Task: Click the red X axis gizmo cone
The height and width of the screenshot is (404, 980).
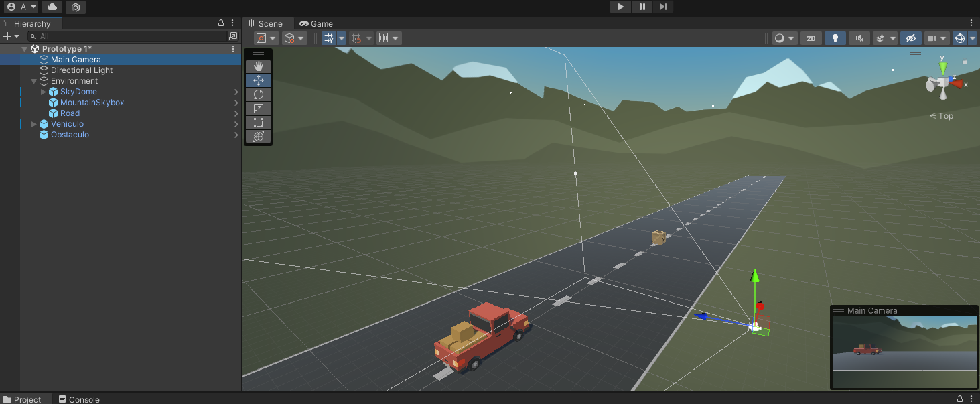Action: point(957,84)
